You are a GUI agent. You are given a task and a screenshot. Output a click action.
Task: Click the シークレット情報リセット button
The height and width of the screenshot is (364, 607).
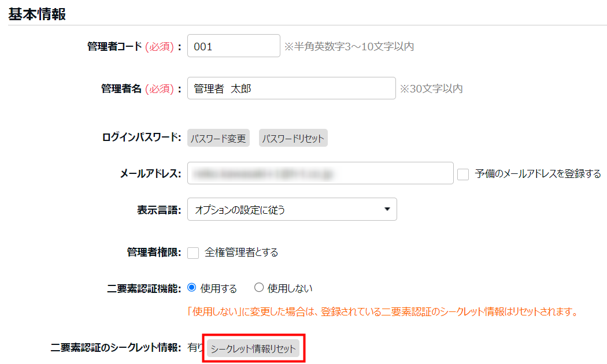(253, 349)
